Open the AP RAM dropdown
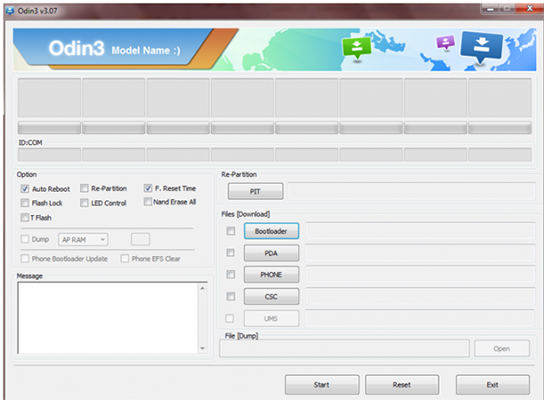544x400 pixels. 83,239
